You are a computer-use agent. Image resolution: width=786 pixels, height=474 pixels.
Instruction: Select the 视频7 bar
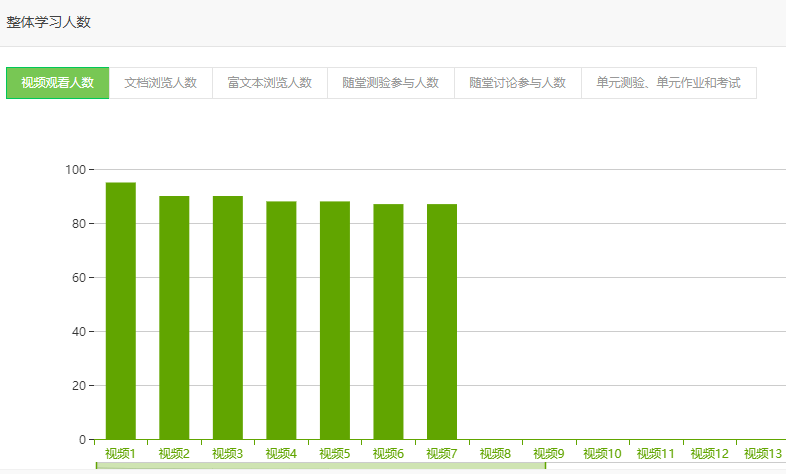(441, 321)
